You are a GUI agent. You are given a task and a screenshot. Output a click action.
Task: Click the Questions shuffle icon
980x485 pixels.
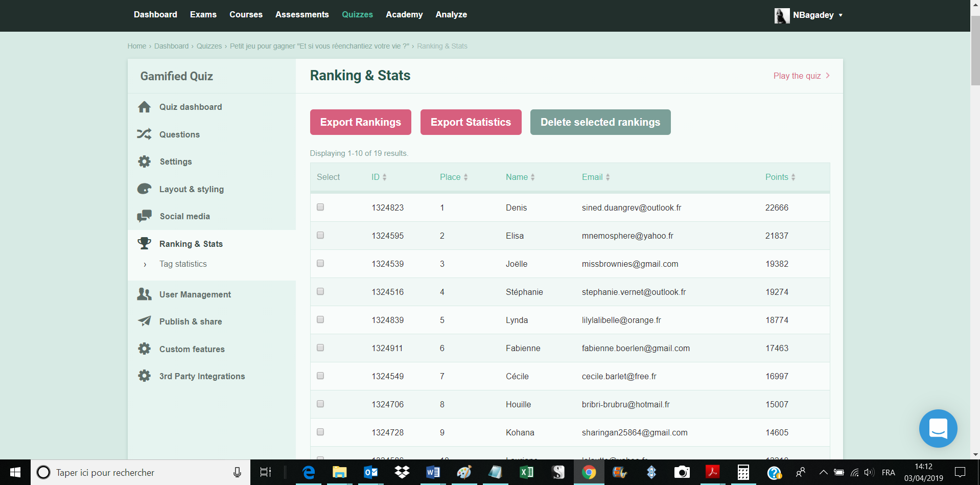click(x=144, y=134)
